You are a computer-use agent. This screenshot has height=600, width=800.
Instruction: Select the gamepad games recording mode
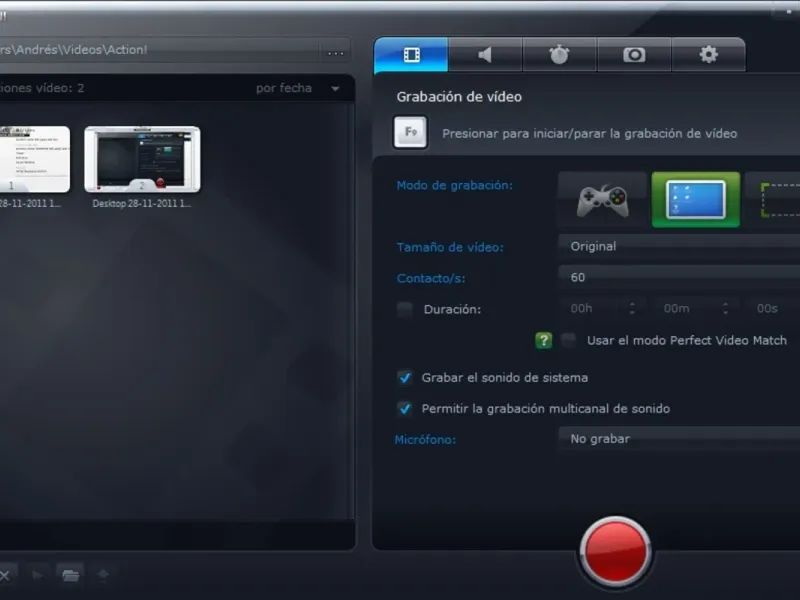point(603,200)
